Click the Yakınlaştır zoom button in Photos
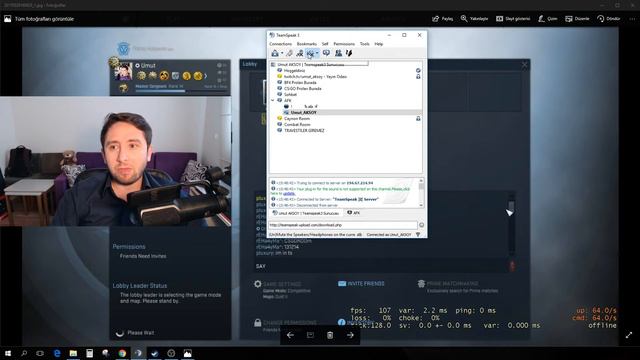This screenshot has height=360, width=640. pyautogui.click(x=474, y=19)
